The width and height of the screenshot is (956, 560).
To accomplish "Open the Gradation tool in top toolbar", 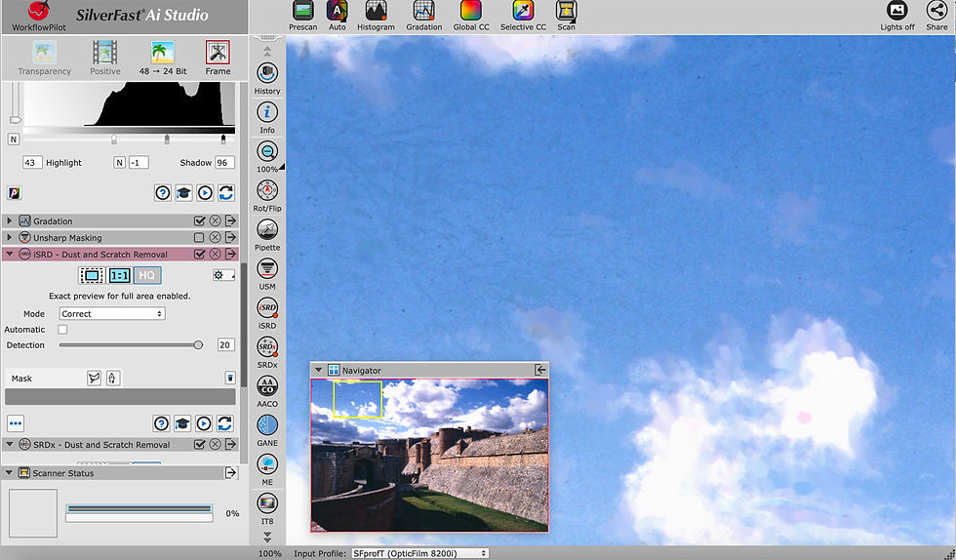I will pyautogui.click(x=423, y=16).
